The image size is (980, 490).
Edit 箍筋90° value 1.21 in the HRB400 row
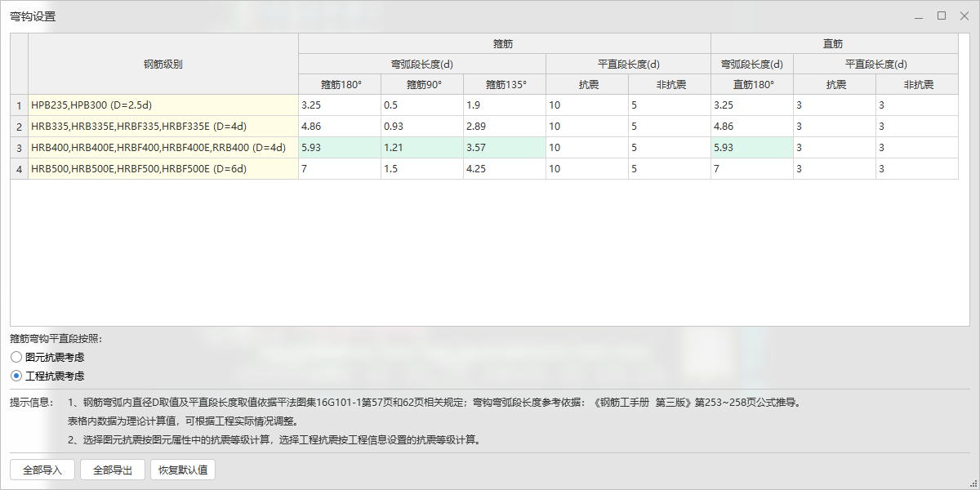point(422,148)
